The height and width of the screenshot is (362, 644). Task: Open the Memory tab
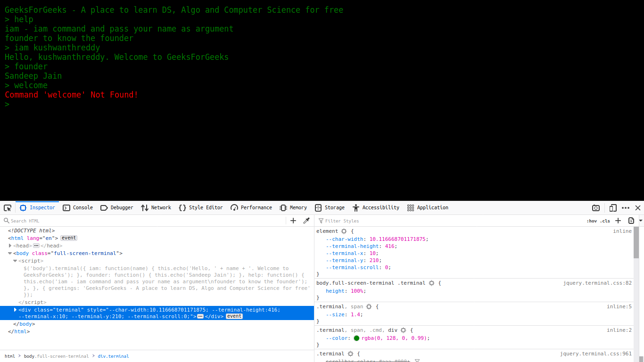coord(293,208)
